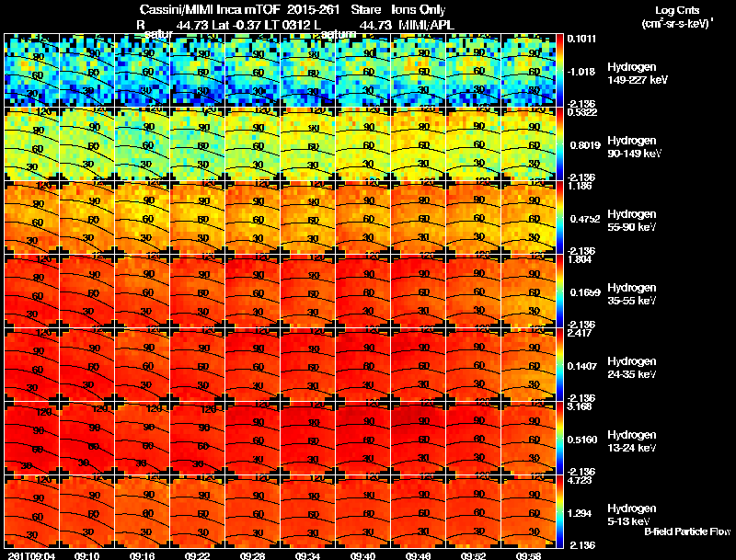The image size is (736, 560).
Task: Click the Hydrogen 24-35 keV color bar
Action: click(x=559, y=365)
